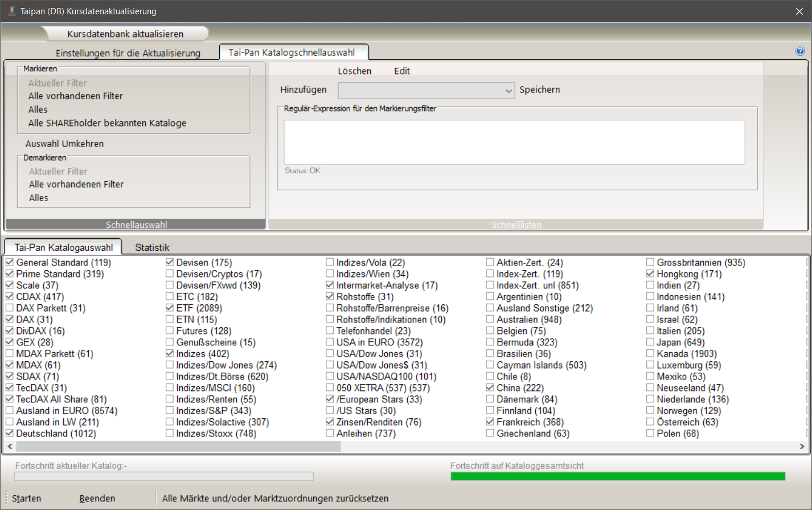
Task: Uncheck Prime Standard (319) catalog
Action: coord(10,274)
